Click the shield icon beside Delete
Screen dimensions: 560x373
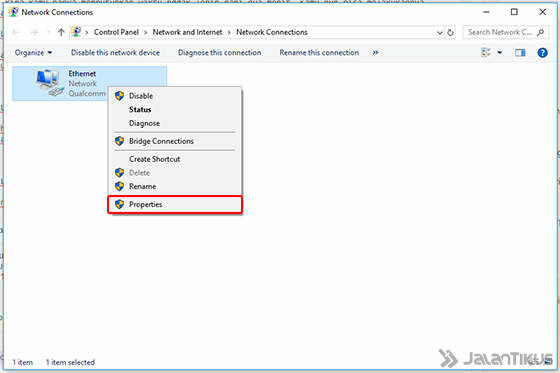point(119,173)
